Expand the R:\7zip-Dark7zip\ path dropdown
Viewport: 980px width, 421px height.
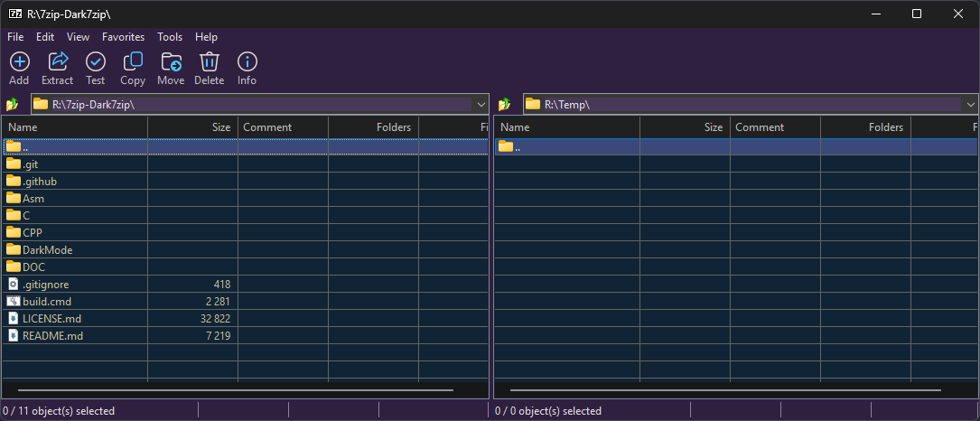(x=481, y=104)
